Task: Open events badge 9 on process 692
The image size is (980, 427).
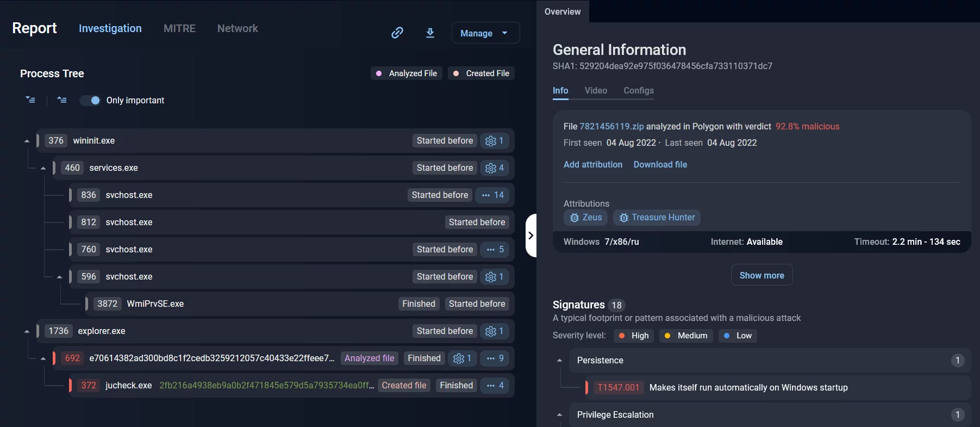Action: [x=495, y=358]
